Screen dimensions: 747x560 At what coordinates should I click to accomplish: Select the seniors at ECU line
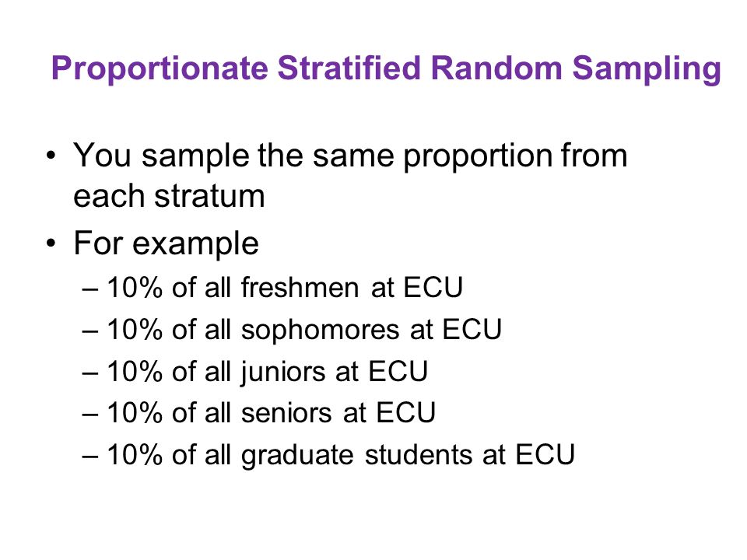pyautogui.click(x=271, y=413)
